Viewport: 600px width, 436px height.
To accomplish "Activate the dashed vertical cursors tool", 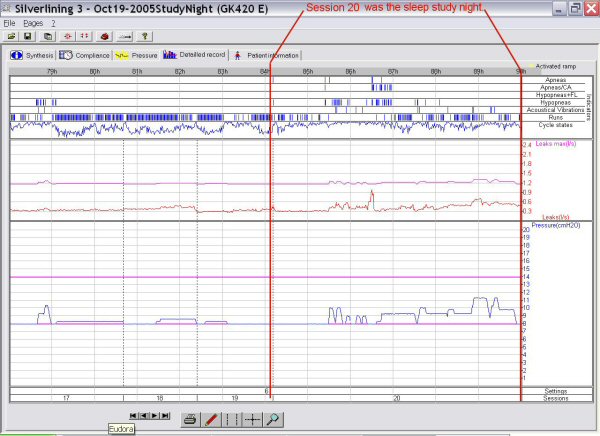I will [x=232, y=420].
